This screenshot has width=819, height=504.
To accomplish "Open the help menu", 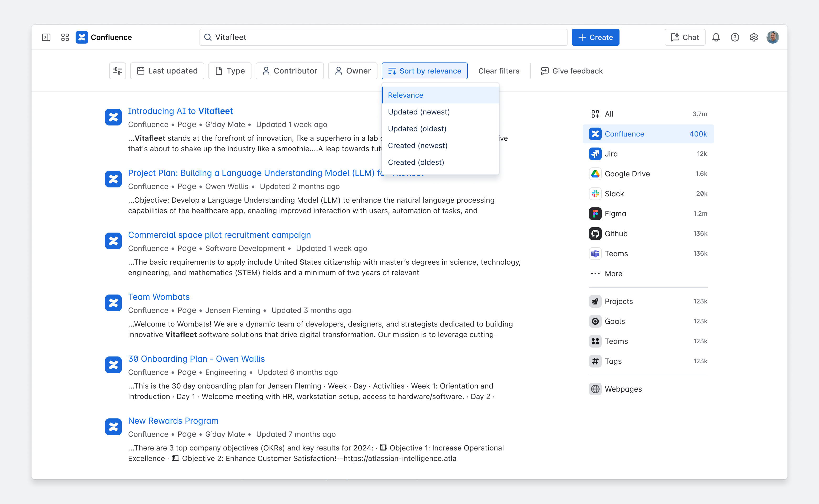I will 735,37.
